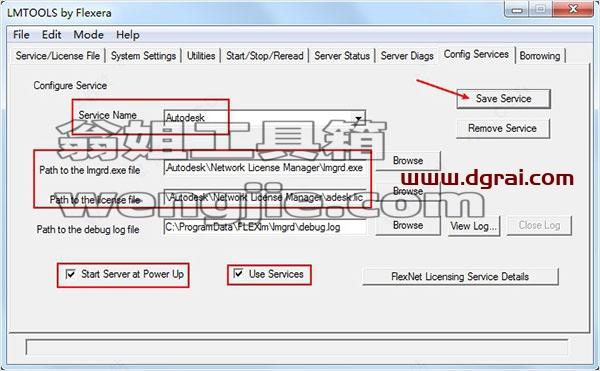Click the Remove Service button

tap(502, 128)
